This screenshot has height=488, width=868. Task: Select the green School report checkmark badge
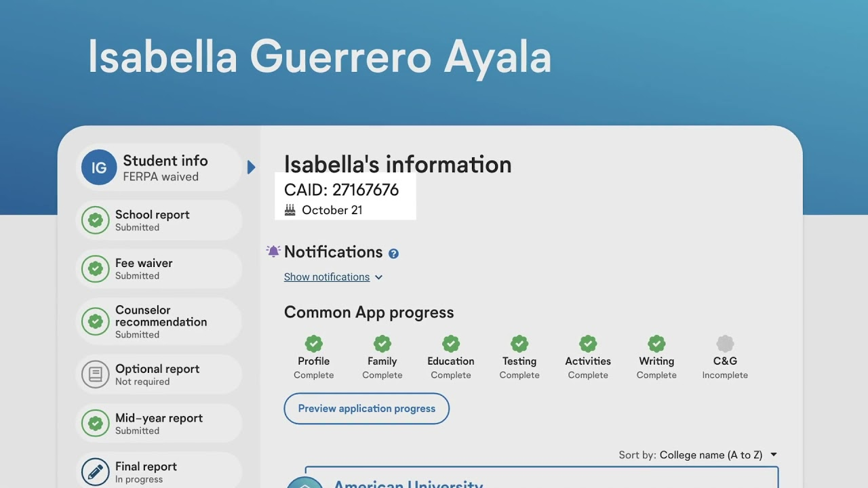(96, 220)
